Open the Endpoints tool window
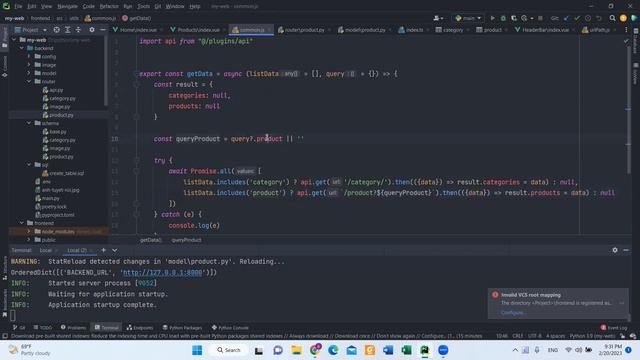Screen dimensions: 640x360 pyautogui.click(x=140, y=327)
